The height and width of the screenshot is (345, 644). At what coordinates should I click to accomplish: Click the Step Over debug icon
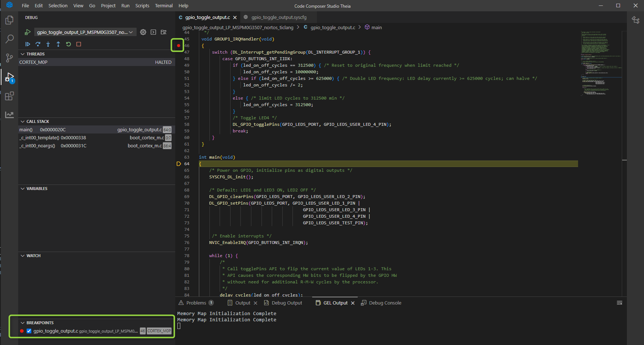pyautogui.click(x=38, y=44)
